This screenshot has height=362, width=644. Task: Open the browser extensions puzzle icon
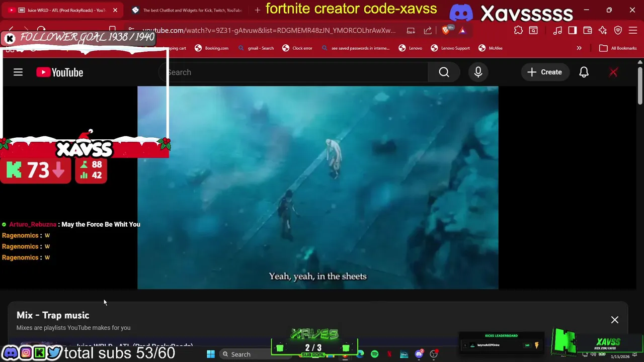pos(518,30)
